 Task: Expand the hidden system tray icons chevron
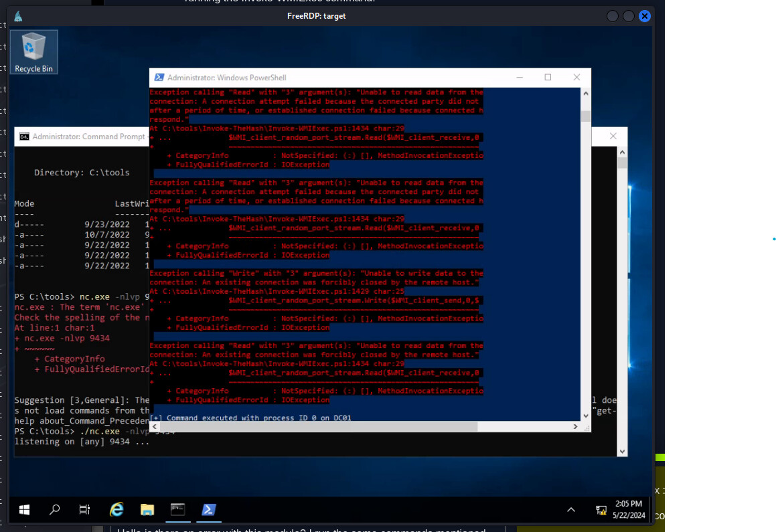point(571,510)
